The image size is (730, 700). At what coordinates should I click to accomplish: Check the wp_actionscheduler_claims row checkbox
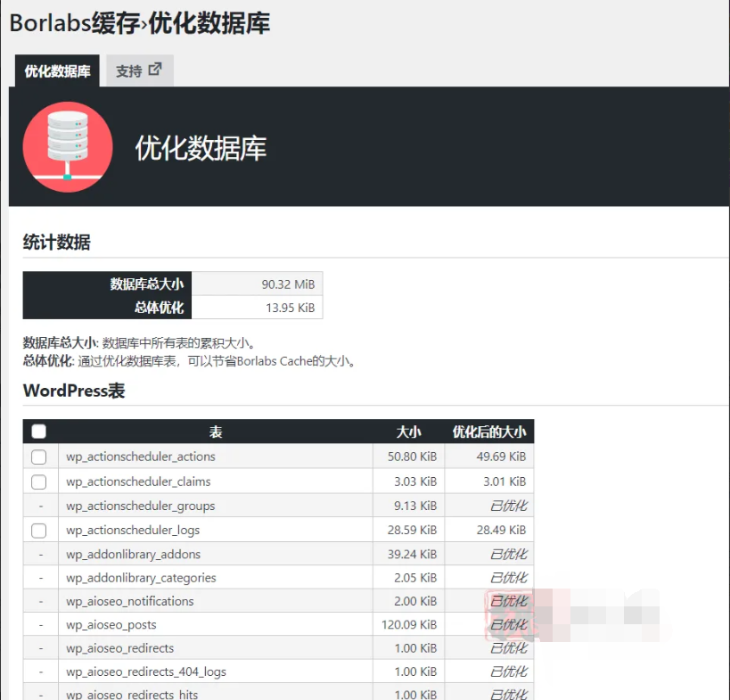click(38, 482)
